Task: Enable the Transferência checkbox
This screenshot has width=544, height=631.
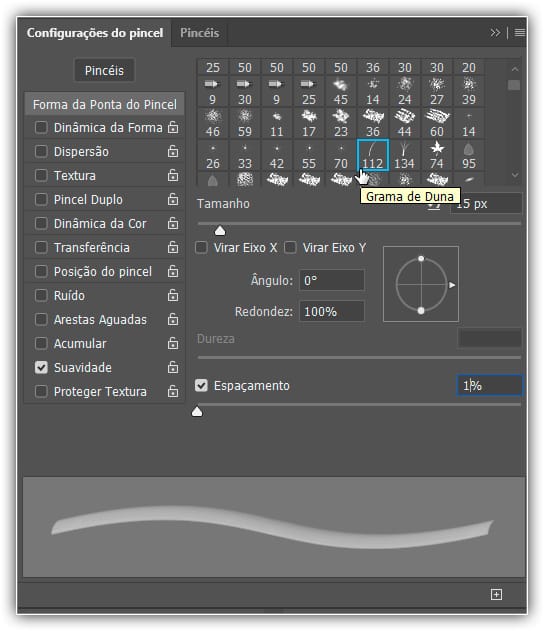Action: [41, 247]
